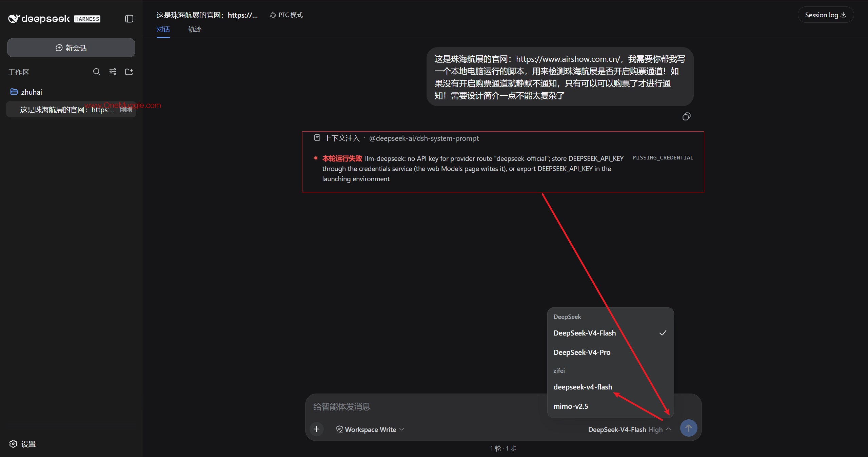Choose DeepSeek-V4-Flash under DeepSeek group
Viewport: 868px width, 457px height.
coord(610,333)
